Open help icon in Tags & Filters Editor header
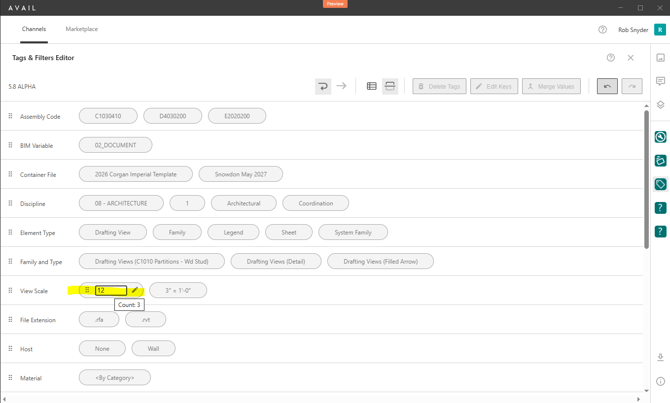 pyautogui.click(x=611, y=58)
